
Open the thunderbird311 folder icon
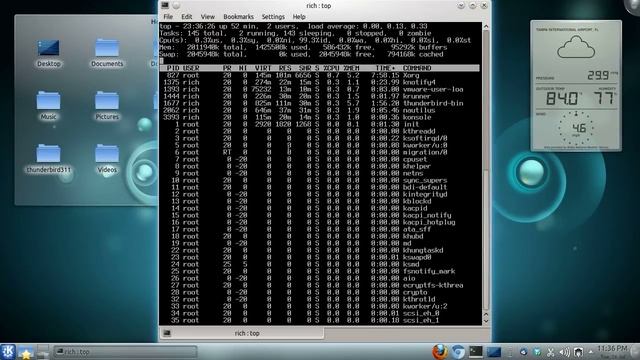coord(48,159)
